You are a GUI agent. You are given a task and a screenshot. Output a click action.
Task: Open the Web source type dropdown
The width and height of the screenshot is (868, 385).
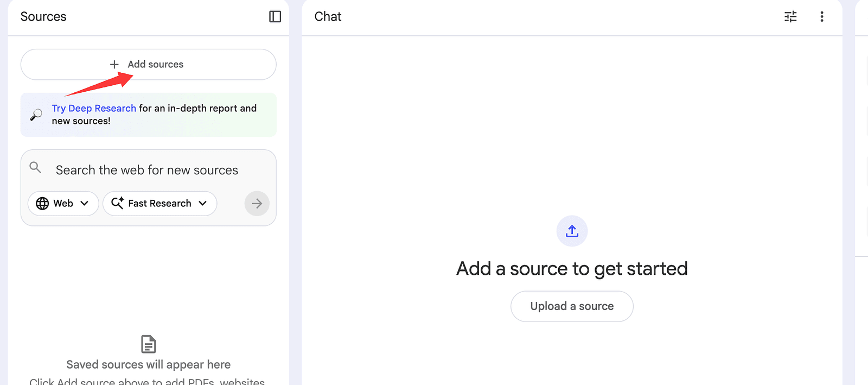(63, 204)
